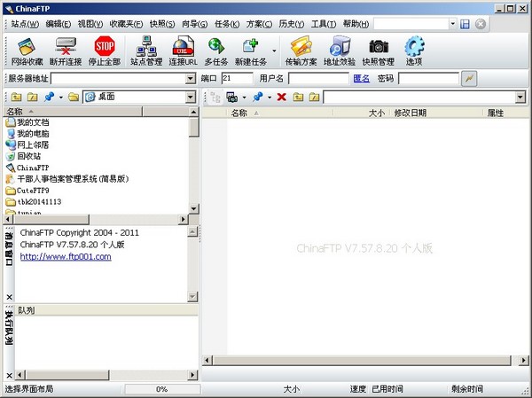Open the 桌面 local path dropdown
The width and height of the screenshot is (532, 398).
(191, 98)
